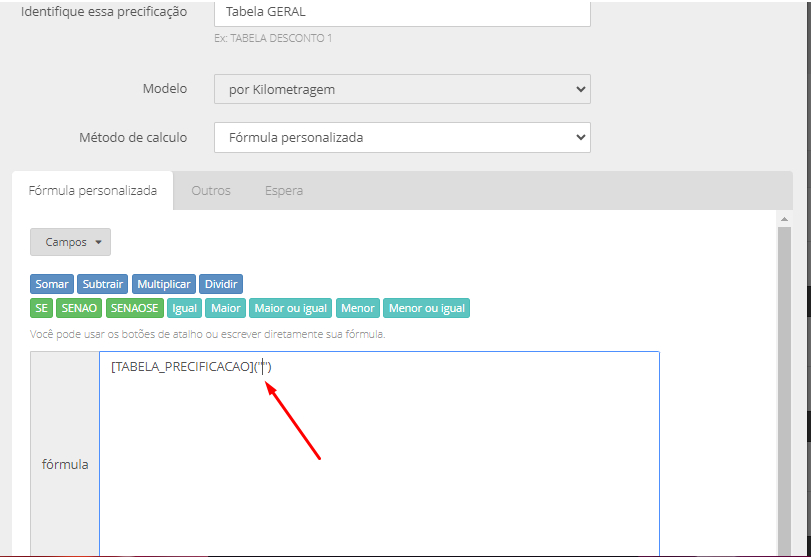Insert the Dividir operator
The width and height of the screenshot is (811, 557).
coord(221,284)
